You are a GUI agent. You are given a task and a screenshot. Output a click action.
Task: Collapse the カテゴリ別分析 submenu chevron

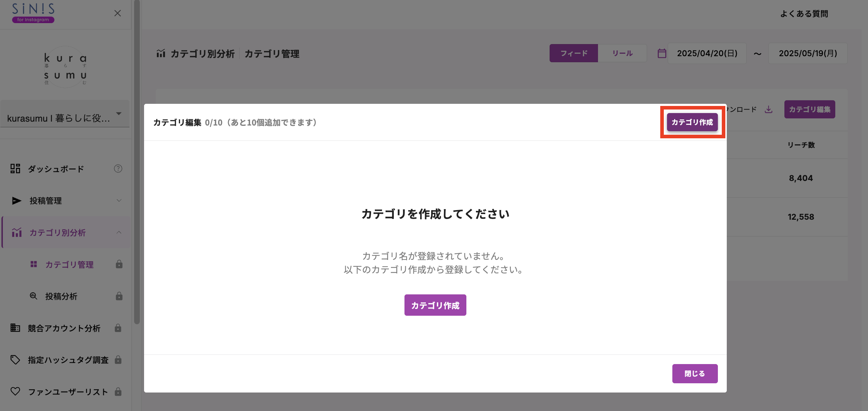click(119, 233)
